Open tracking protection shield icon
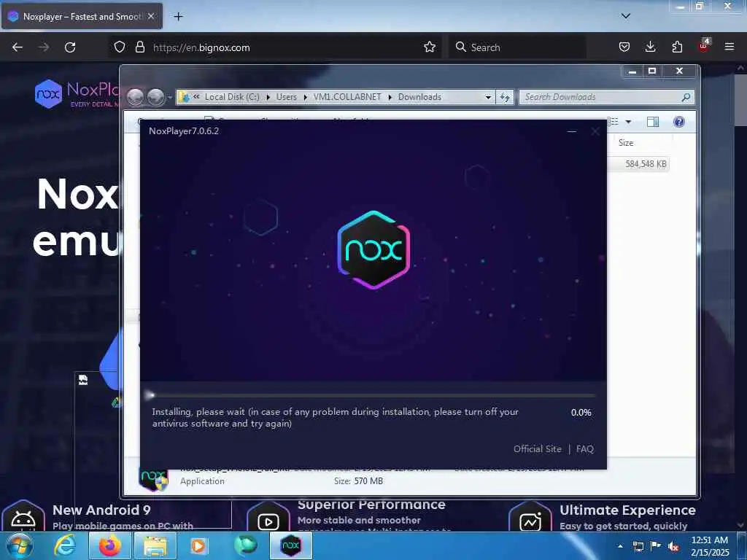The width and height of the screenshot is (747, 560). coord(120,47)
